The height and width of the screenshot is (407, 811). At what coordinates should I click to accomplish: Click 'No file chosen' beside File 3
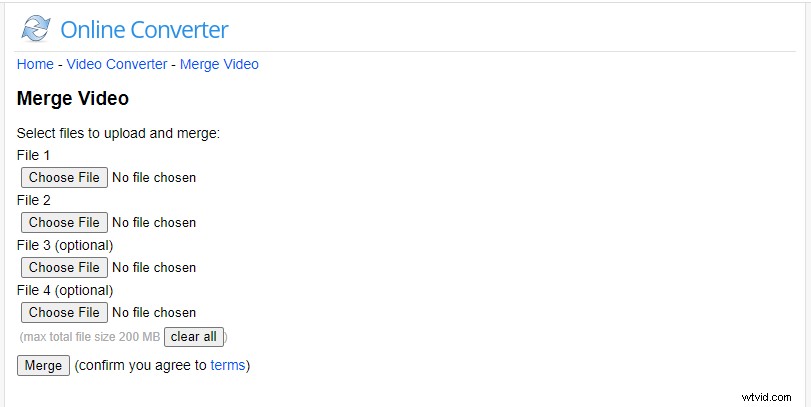pyautogui.click(x=154, y=267)
